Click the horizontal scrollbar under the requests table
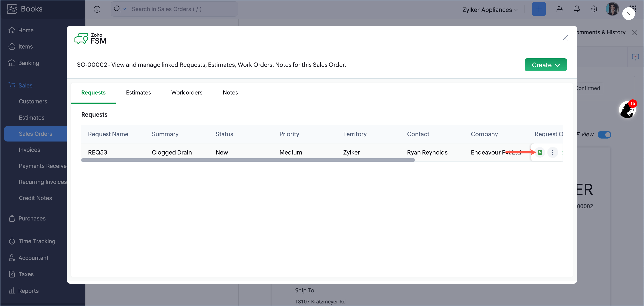This screenshot has width=644, height=306. 248,160
